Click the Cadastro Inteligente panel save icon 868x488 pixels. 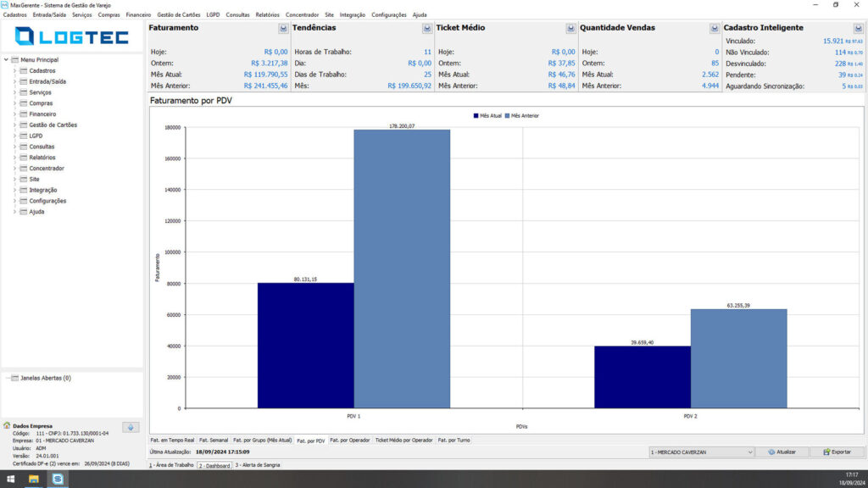pyautogui.click(x=858, y=28)
